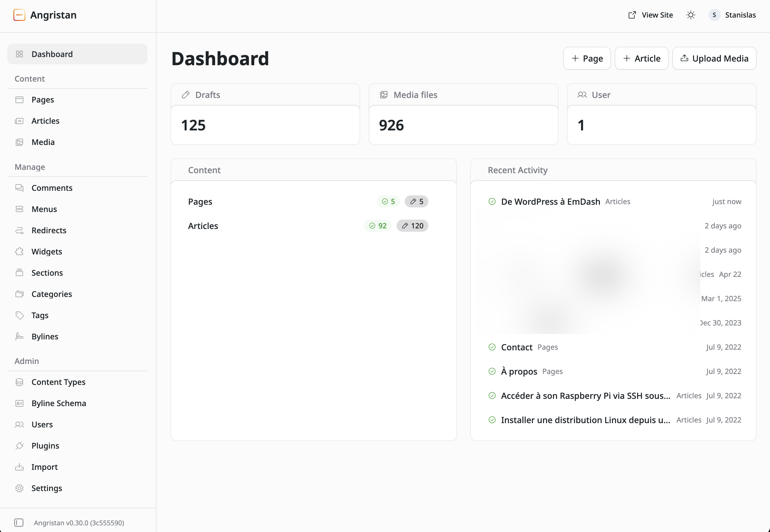Click the Media files card showing 926
Viewport: 770px width, 532px height.
(463, 114)
